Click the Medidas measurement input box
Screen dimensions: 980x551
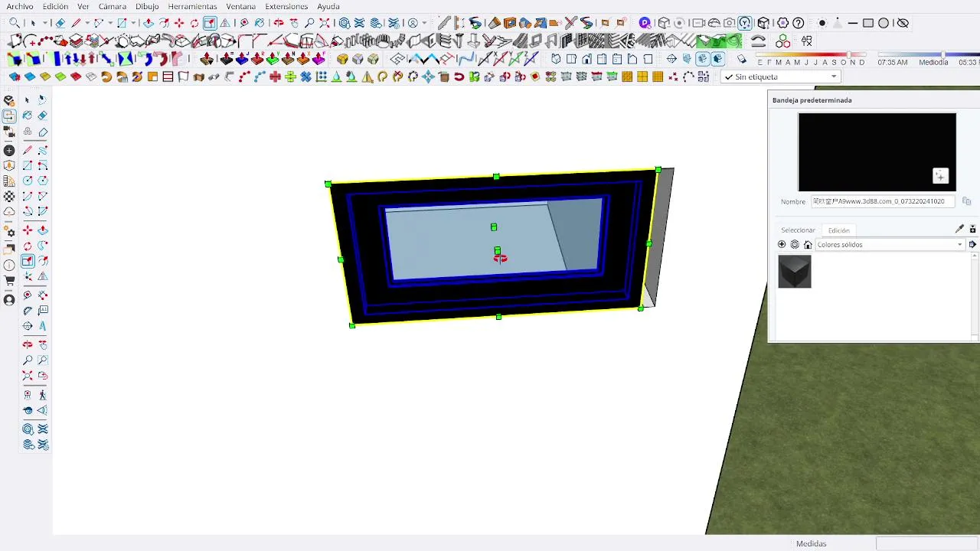pyautogui.click(x=927, y=543)
